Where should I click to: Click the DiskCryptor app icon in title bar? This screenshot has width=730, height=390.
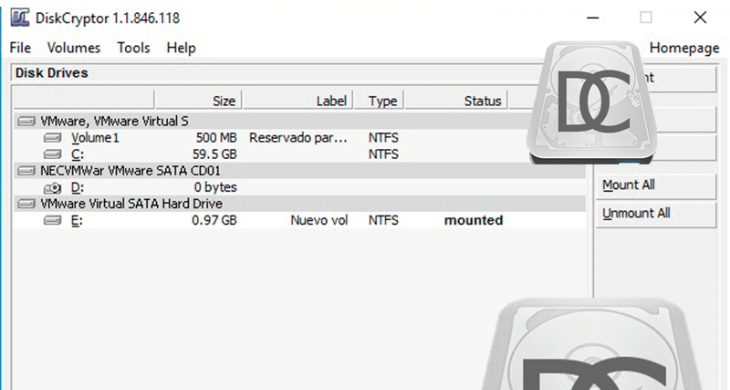pyautogui.click(x=20, y=18)
